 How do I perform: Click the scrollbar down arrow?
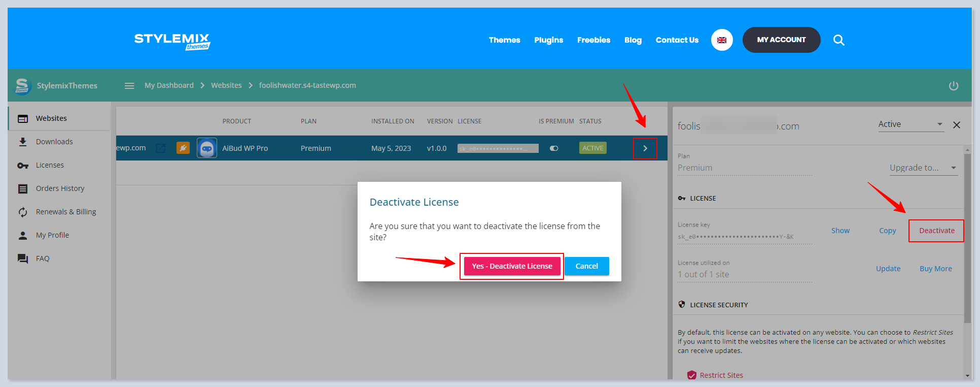[x=967, y=375]
